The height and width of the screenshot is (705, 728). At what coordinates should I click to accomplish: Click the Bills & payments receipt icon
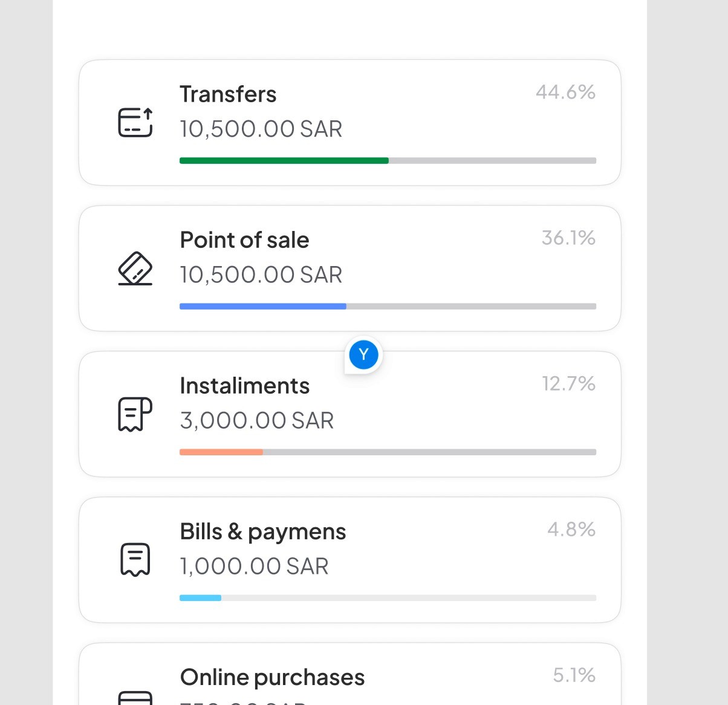[135, 559]
